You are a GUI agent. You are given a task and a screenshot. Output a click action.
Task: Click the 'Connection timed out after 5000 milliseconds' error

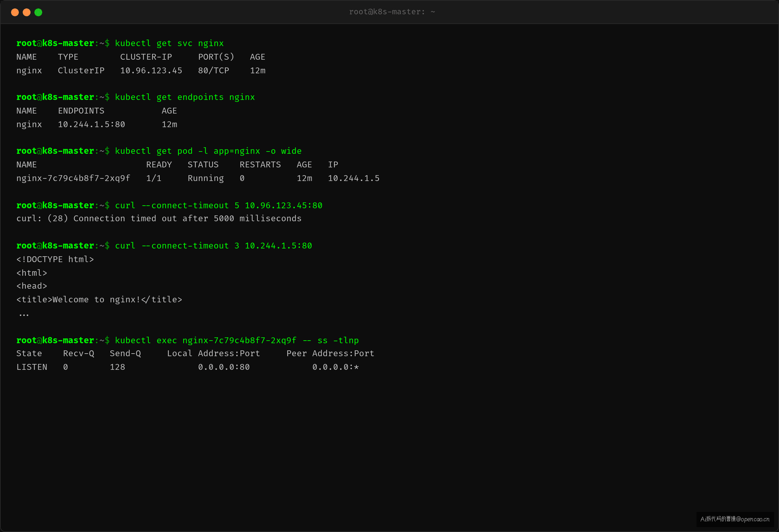pyautogui.click(x=187, y=218)
